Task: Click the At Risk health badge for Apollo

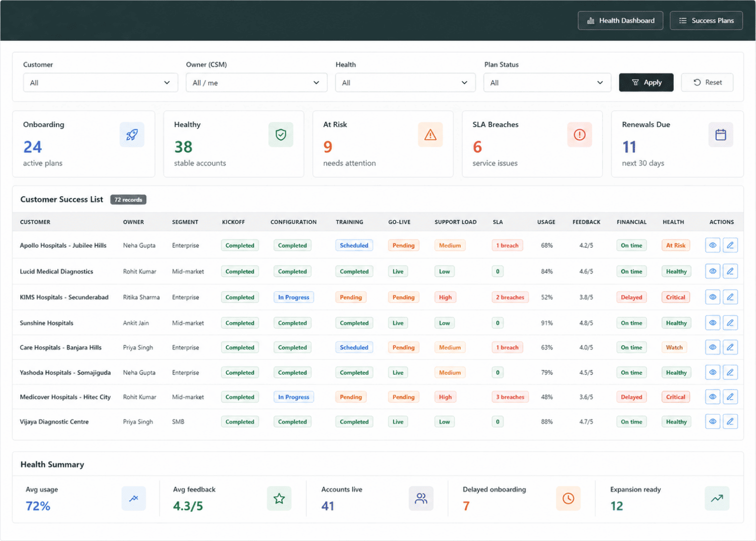Action: click(676, 245)
